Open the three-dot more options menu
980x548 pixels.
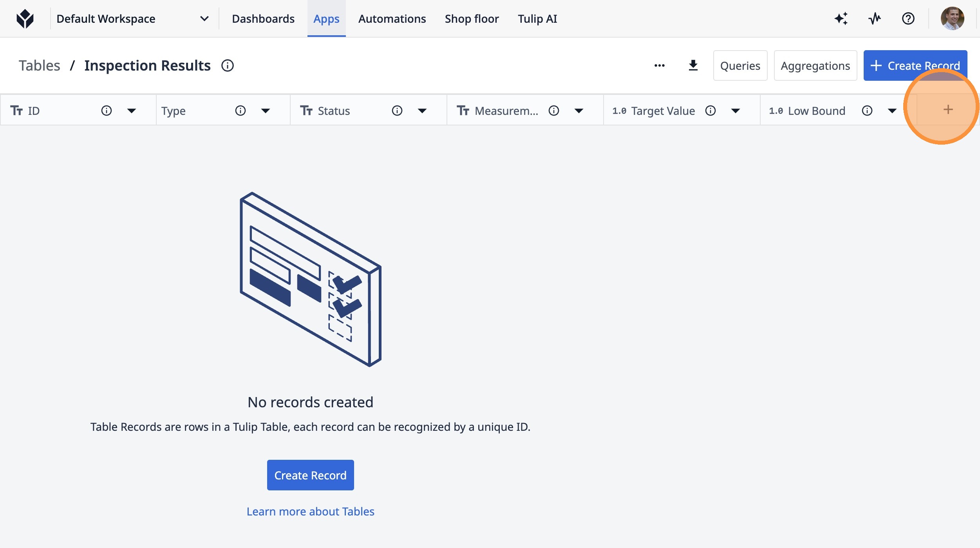click(660, 65)
